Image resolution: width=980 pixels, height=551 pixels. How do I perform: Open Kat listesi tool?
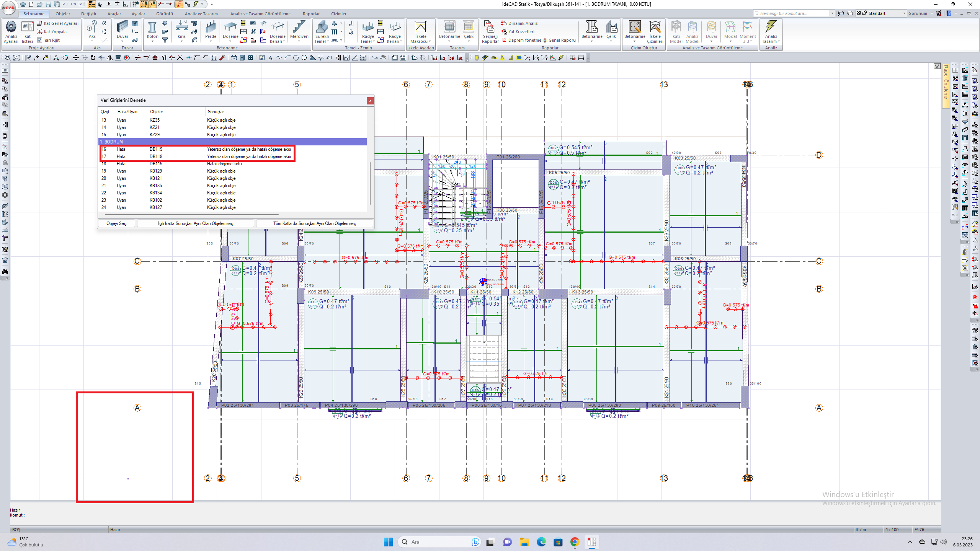pos(27,32)
